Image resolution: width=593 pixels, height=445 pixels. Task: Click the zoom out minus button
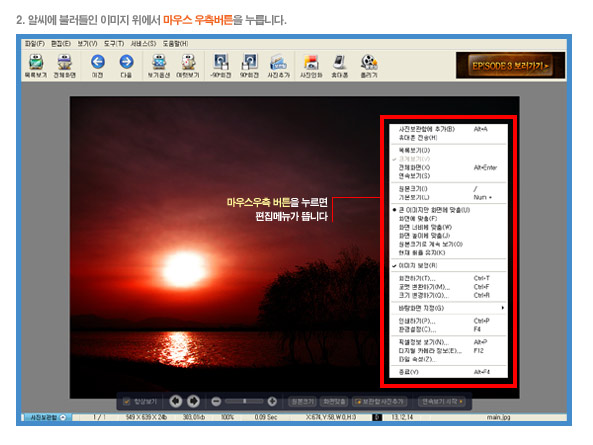pyautogui.click(x=216, y=402)
